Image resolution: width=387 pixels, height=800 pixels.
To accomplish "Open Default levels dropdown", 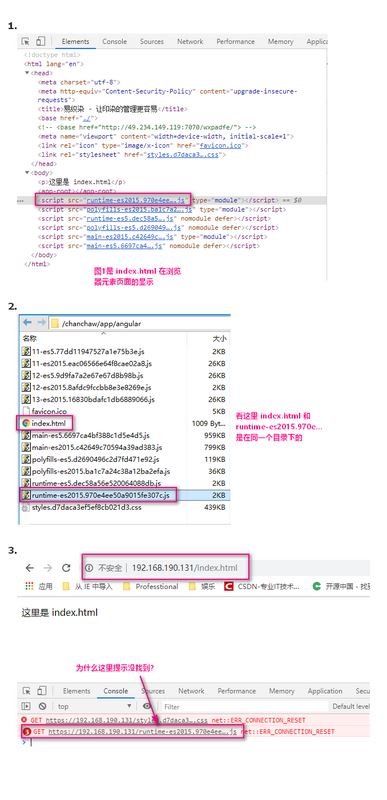I will tap(351, 706).
